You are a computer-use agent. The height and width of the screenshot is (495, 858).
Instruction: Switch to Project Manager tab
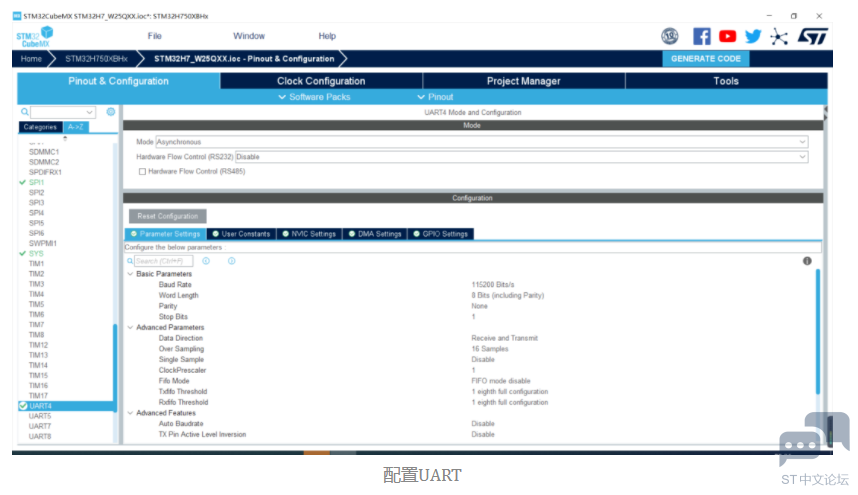pos(524,81)
